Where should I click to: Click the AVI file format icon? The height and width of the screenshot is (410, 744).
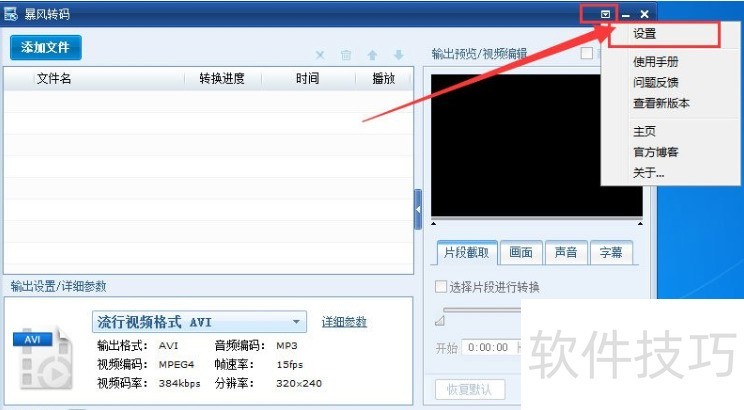pyautogui.click(x=44, y=358)
